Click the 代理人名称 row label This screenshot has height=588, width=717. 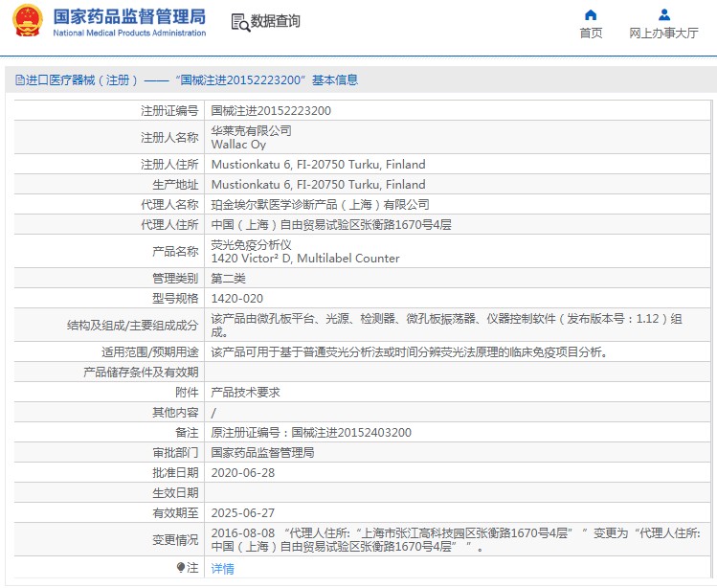point(169,205)
